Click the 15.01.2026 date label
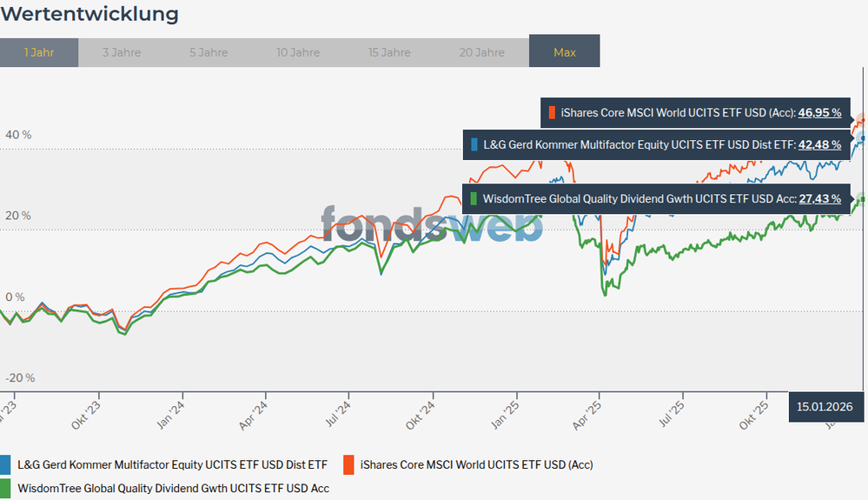This screenshot has height=500, width=868. [x=825, y=407]
